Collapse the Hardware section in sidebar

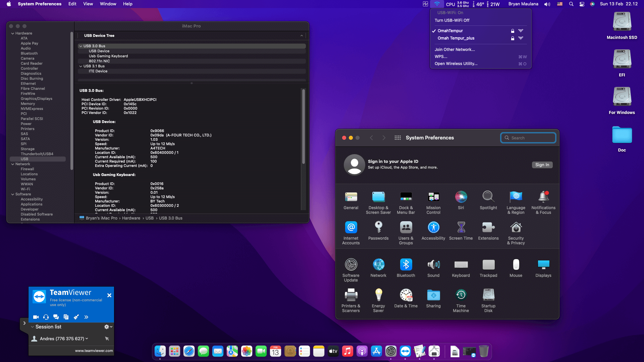click(x=13, y=34)
